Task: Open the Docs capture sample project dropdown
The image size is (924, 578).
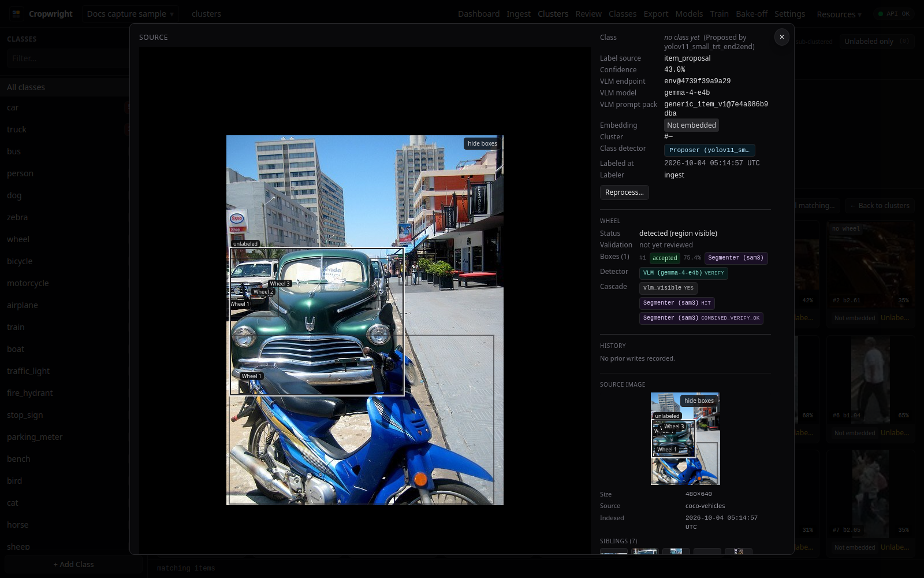Action: point(130,14)
